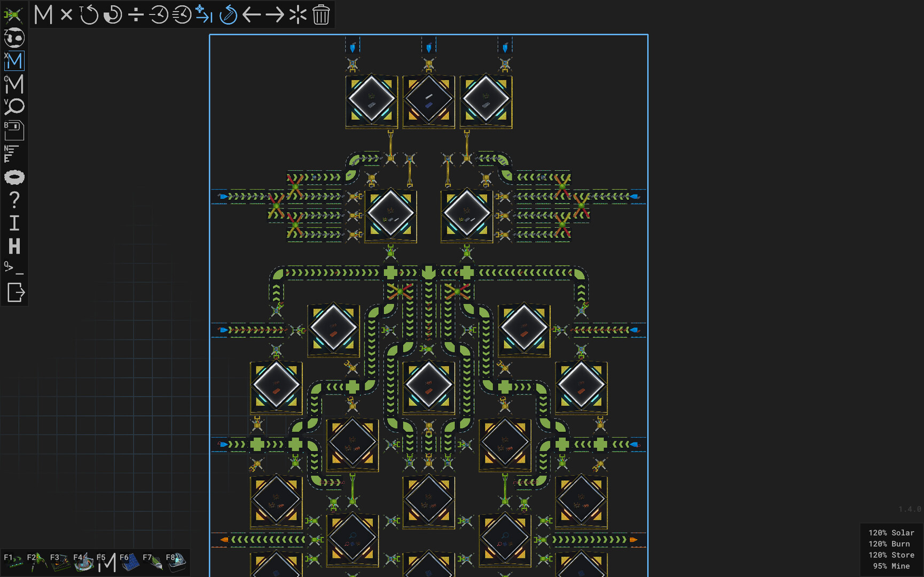Click the division sign icon
This screenshot has height=577, width=924.
(136, 15)
